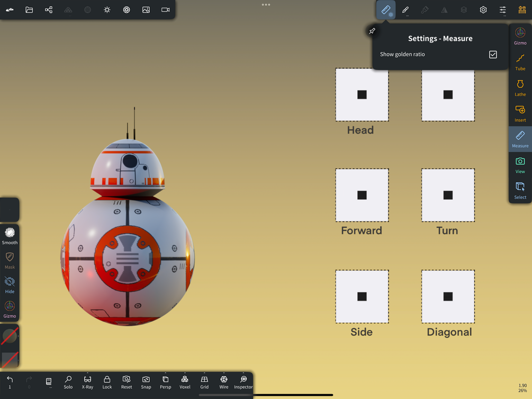Redo the action
Viewport: 532px width, 399px height.
click(x=29, y=382)
